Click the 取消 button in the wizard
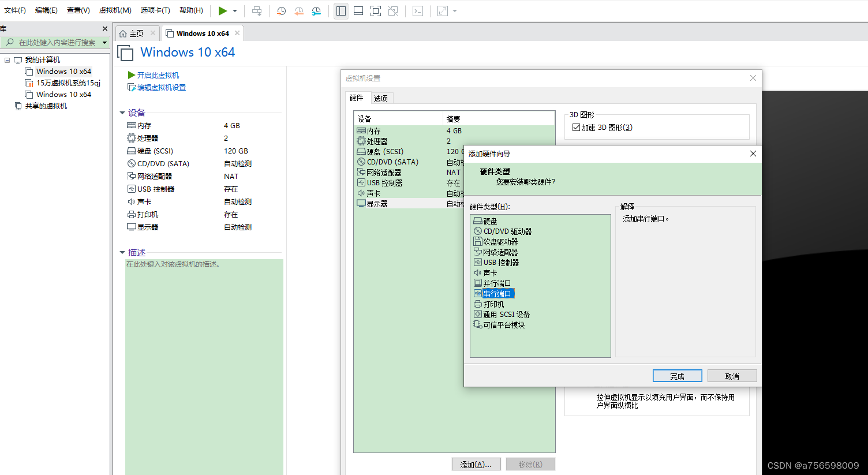Image resolution: width=868 pixels, height=475 pixels. click(732, 376)
